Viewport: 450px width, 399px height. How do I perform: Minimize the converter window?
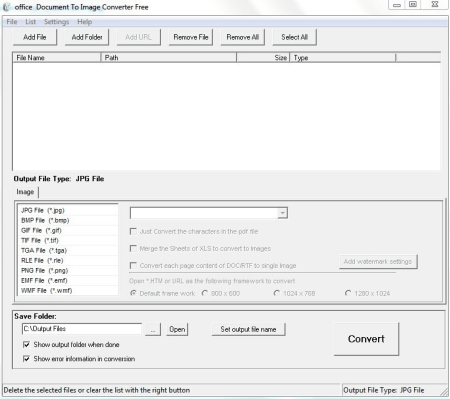click(x=397, y=5)
